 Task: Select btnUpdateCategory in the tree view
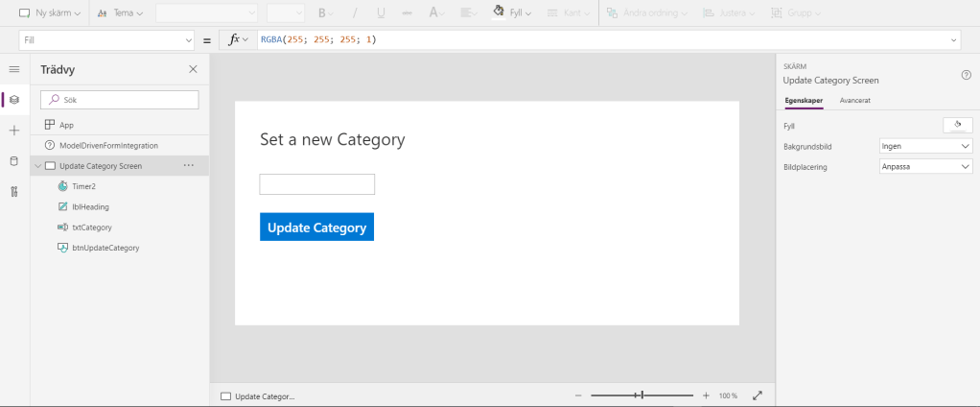(105, 248)
